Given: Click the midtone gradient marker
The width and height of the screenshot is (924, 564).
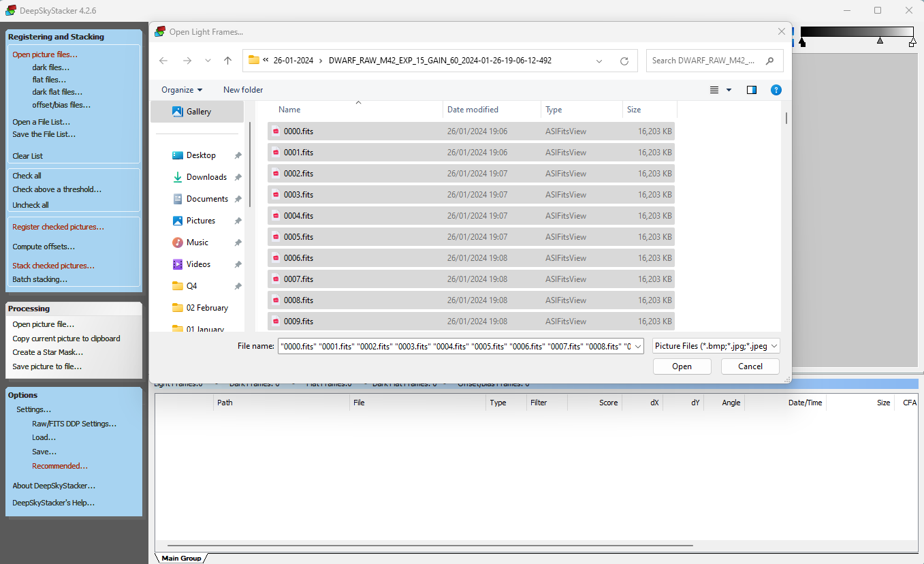Looking at the screenshot, I should 880,41.
